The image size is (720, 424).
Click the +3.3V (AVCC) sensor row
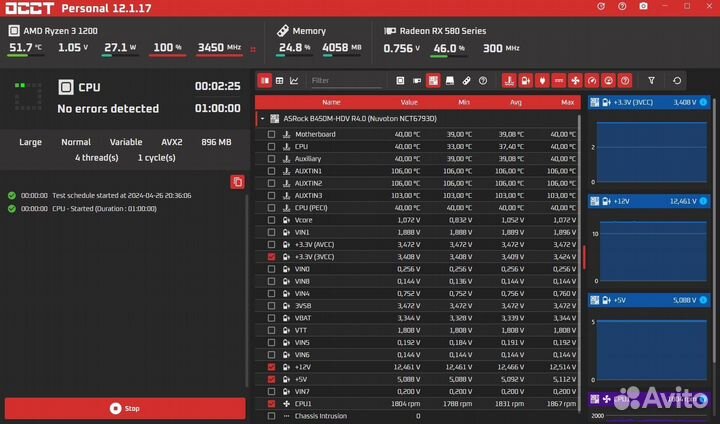[x=417, y=244]
